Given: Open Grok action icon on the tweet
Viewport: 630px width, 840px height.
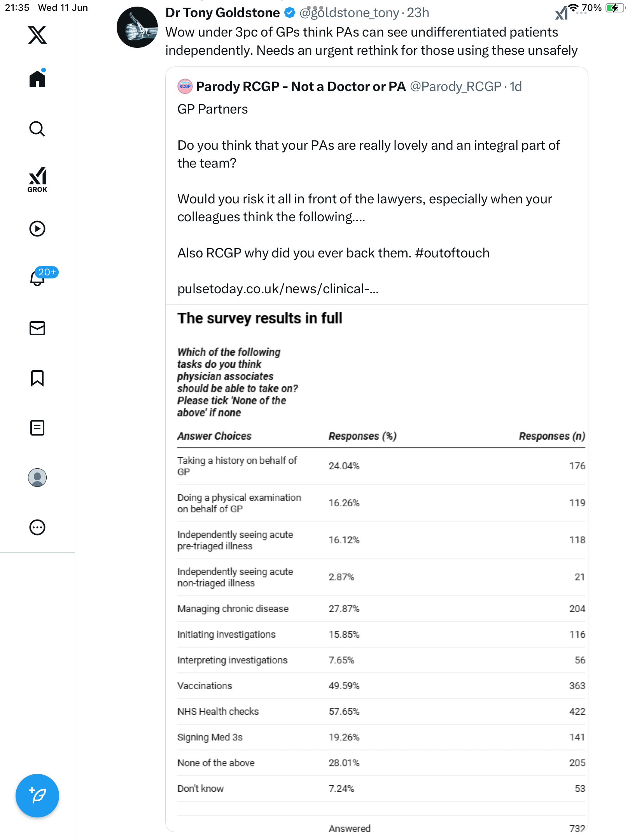Looking at the screenshot, I should pyautogui.click(x=562, y=14).
